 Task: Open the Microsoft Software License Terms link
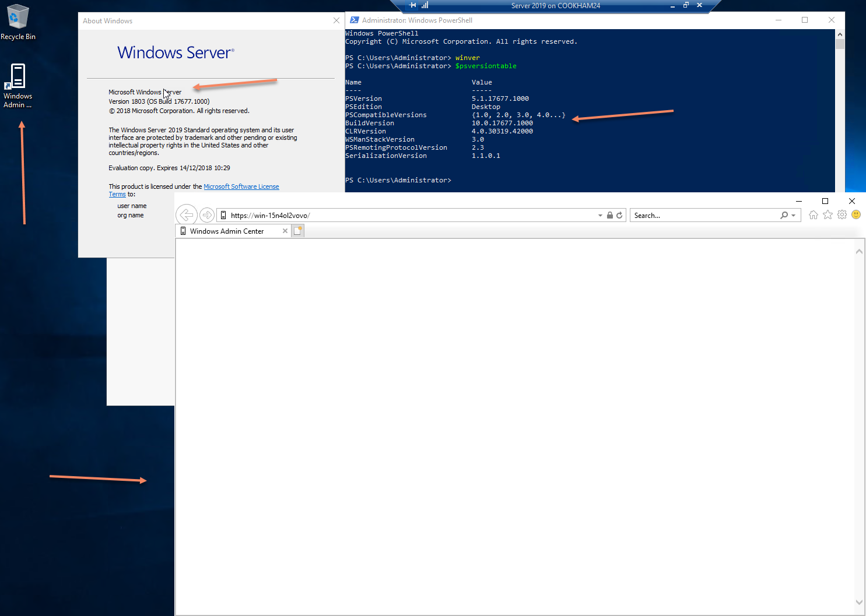[241, 186]
